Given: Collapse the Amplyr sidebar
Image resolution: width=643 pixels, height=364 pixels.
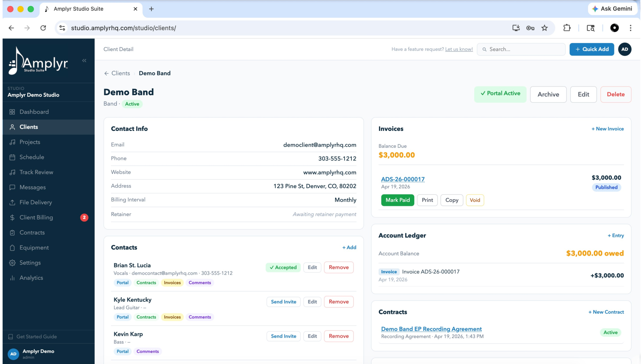Looking at the screenshot, I should click(84, 60).
